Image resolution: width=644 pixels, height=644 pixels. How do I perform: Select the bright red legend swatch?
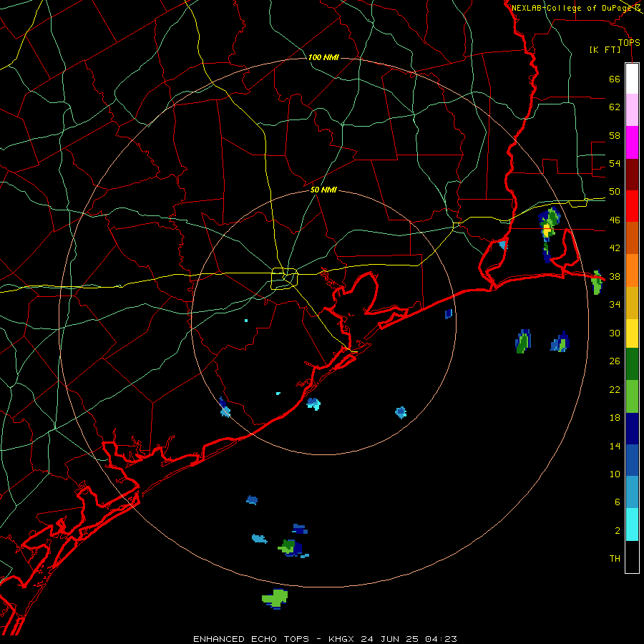(x=632, y=206)
